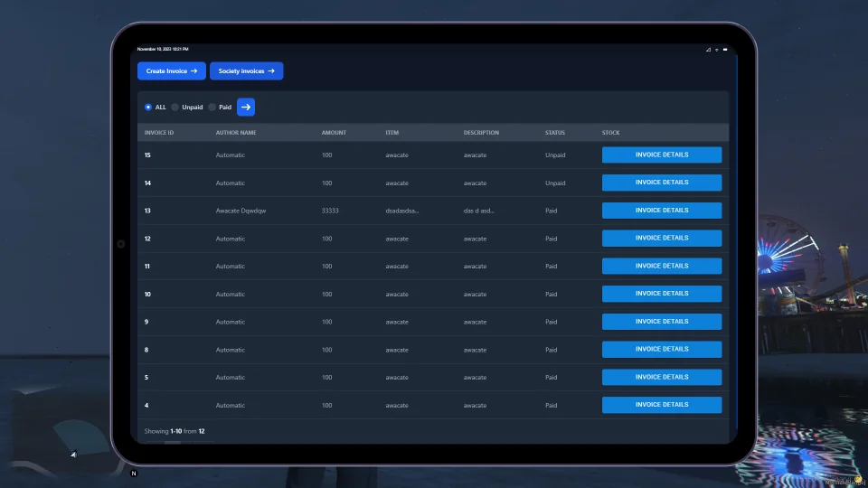868x488 pixels.
Task: Tap the battery icon in tablet status bar
Action: pyautogui.click(x=726, y=49)
